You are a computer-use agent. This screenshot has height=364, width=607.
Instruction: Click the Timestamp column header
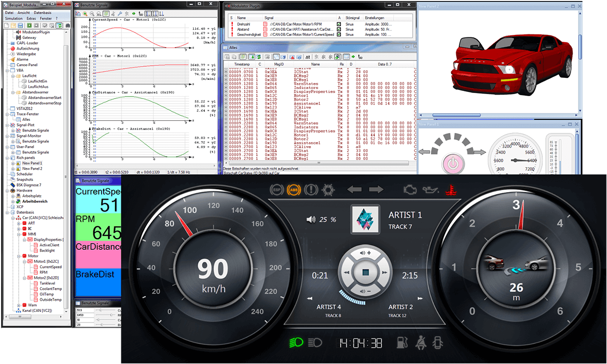242,64
